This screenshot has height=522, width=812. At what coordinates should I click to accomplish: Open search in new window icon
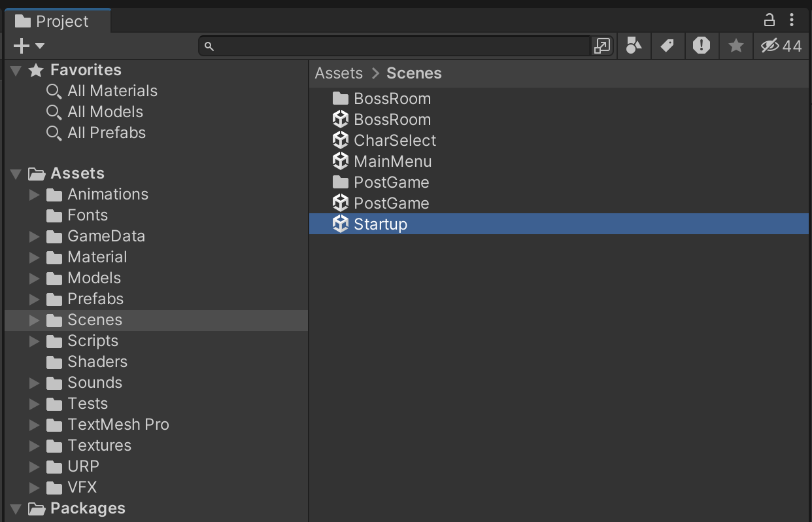[x=601, y=46]
